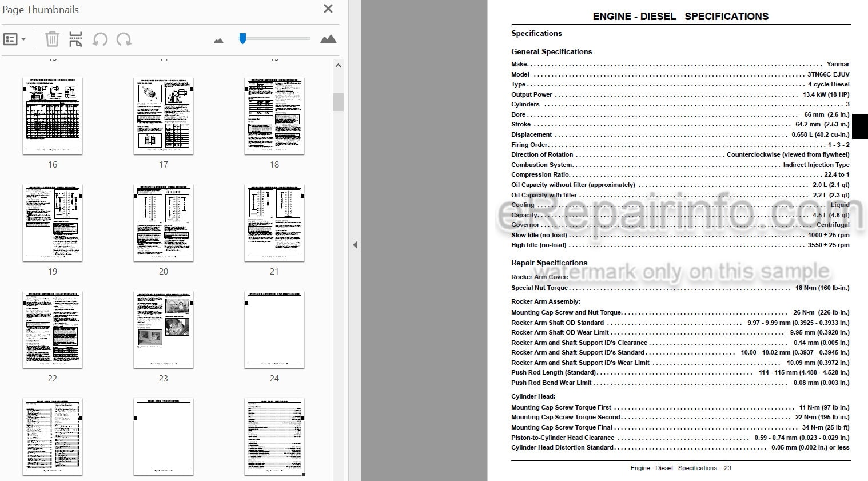This screenshot has height=481, width=868.
Task: Click the page footer 'Engine - Diesel Specifications - 23'
Action: point(680,468)
